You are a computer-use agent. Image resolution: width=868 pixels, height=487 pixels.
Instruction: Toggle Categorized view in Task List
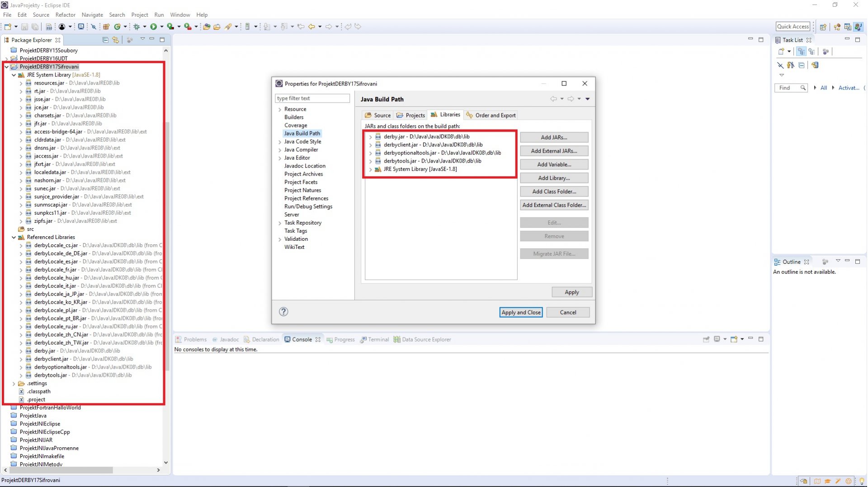coord(802,52)
